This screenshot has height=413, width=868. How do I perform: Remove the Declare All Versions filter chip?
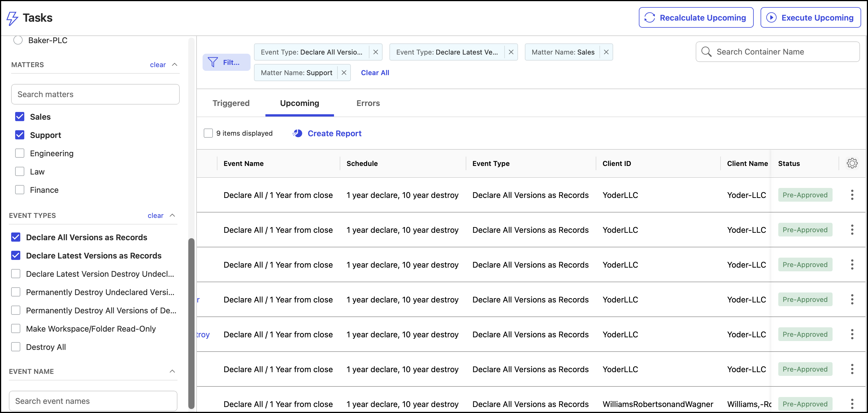pyautogui.click(x=375, y=52)
